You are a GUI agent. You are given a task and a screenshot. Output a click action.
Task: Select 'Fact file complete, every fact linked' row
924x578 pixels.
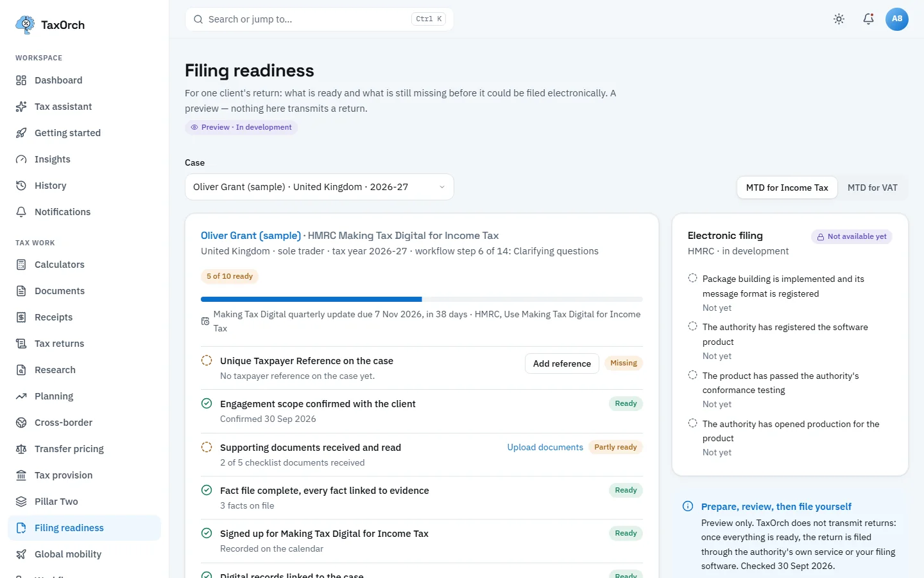(x=422, y=498)
